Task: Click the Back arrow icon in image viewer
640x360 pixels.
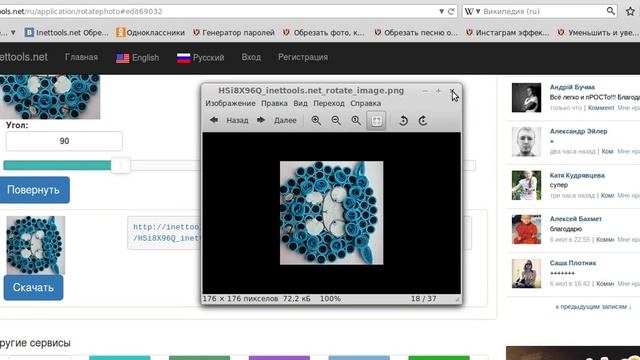Action: tap(214, 120)
